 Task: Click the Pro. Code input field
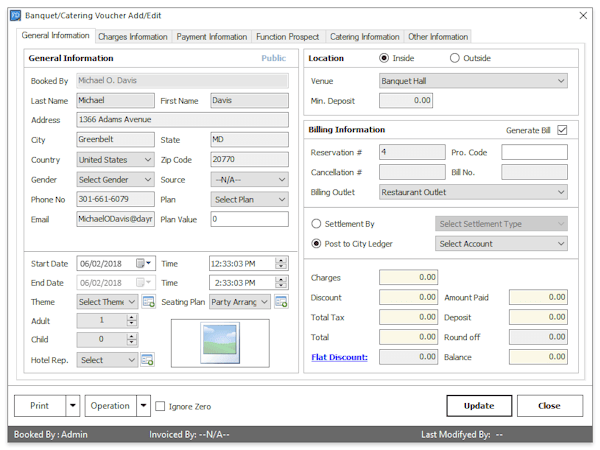pos(534,152)
